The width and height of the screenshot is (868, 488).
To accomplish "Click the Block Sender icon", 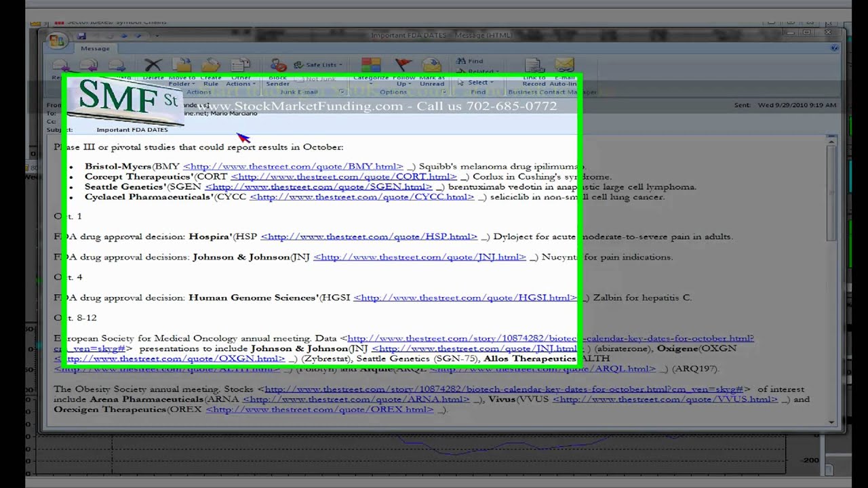I will (278, 65).
